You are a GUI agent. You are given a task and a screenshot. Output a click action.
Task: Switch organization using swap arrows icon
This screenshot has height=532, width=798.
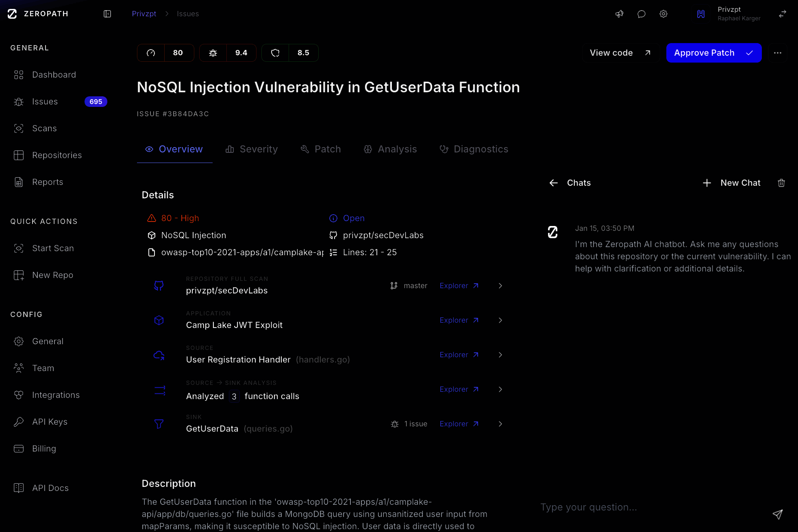coord(783,14)
